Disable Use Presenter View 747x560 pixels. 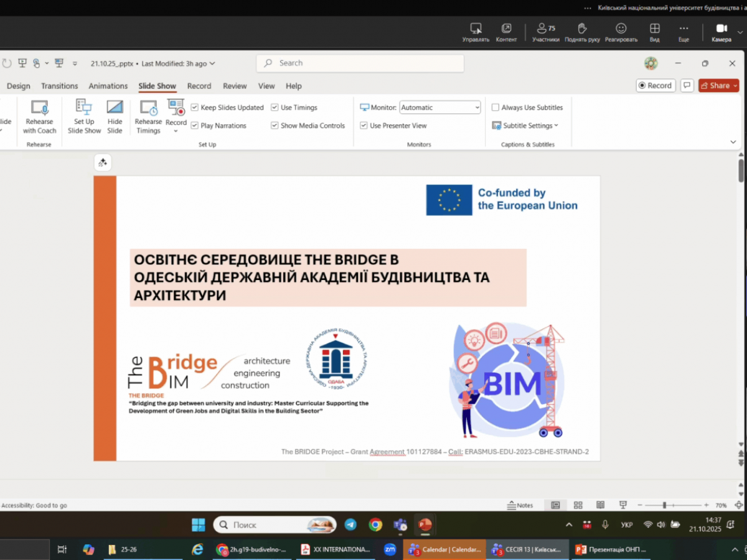tap(364, 125)
